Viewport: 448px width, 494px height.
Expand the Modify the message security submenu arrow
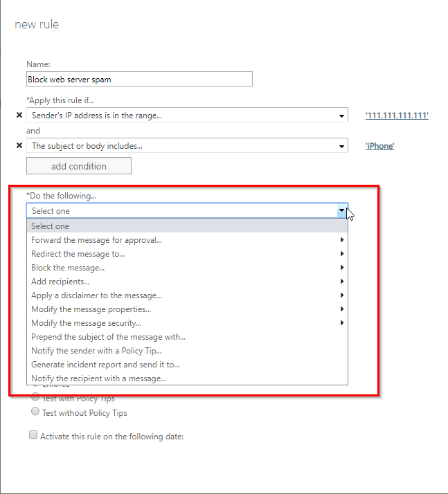click(342, 323)
